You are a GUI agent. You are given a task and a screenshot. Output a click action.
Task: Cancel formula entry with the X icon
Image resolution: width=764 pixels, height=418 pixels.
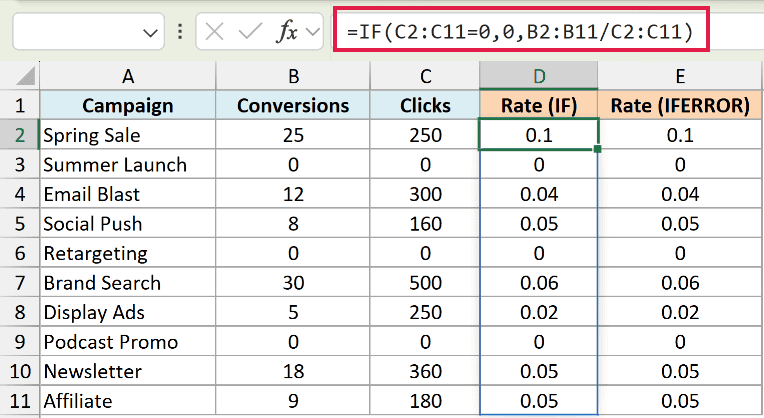pos(214,32)
